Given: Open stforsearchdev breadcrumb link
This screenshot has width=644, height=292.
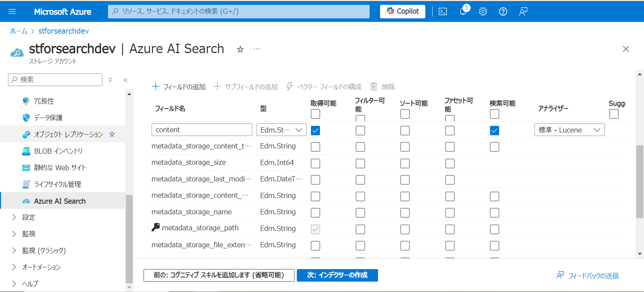Looking at the screenshot, I should tap(63, 31).
